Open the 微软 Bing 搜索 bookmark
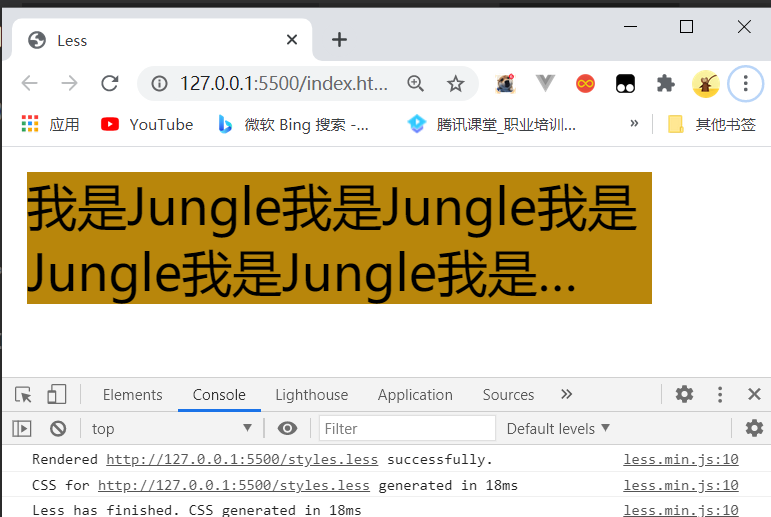The height and width of the screenshot is (517, 771). (x=293, y=124)
